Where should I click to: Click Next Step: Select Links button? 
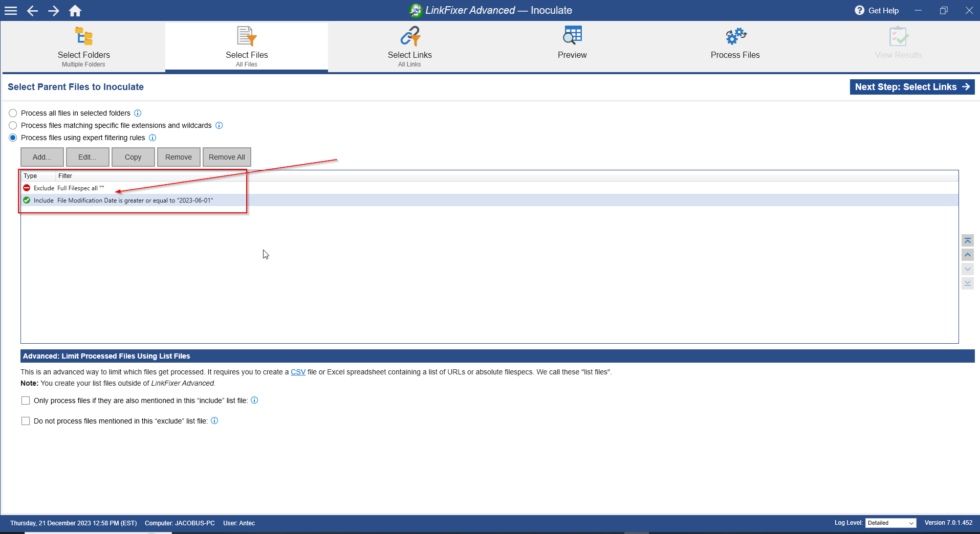(x=912, y=87)
